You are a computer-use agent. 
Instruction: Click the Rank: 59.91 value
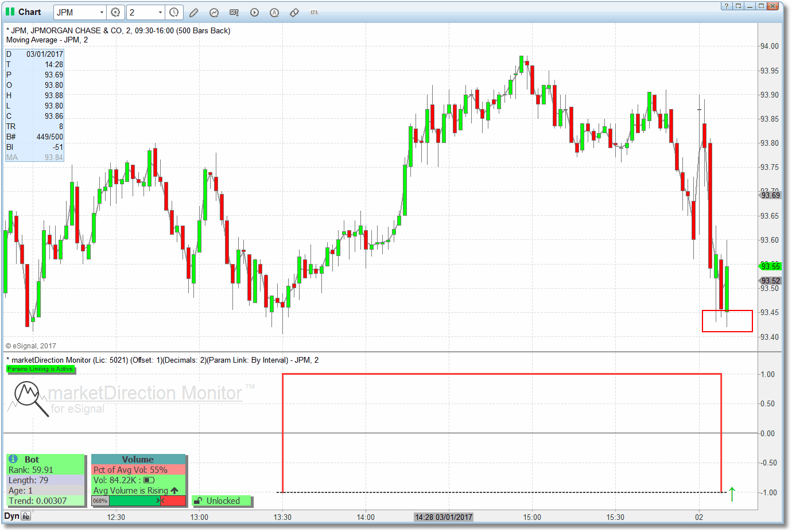[x=30, y=469]
